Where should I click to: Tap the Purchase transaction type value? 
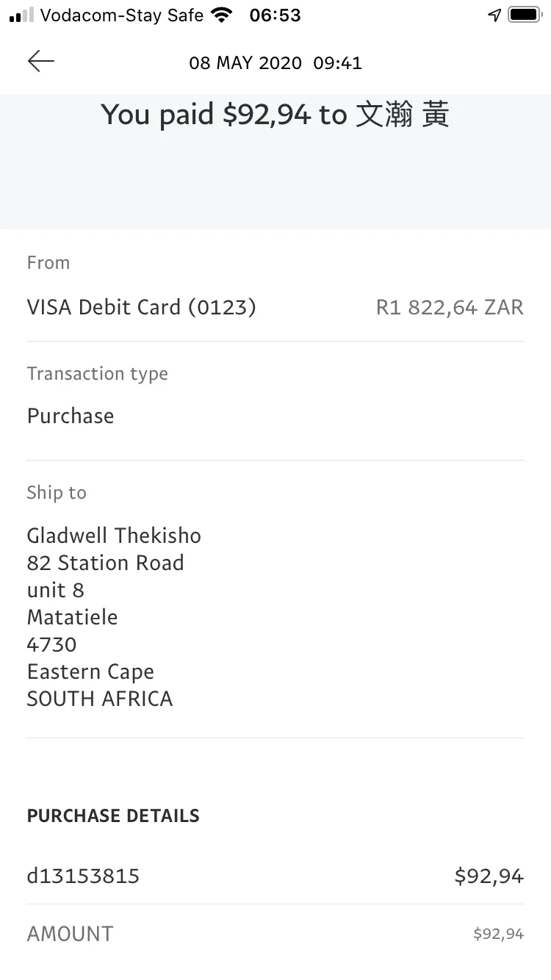tap(71, 416)
